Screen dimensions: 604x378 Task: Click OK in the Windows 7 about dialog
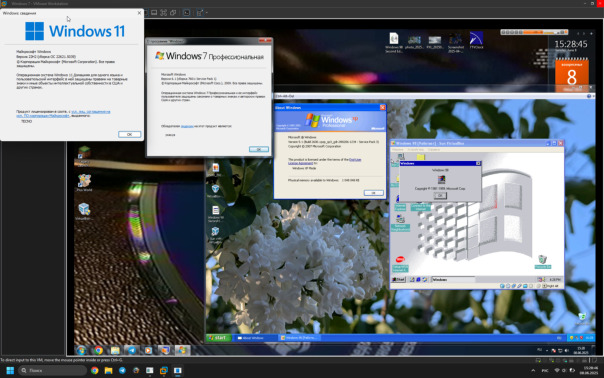point(258,149)
